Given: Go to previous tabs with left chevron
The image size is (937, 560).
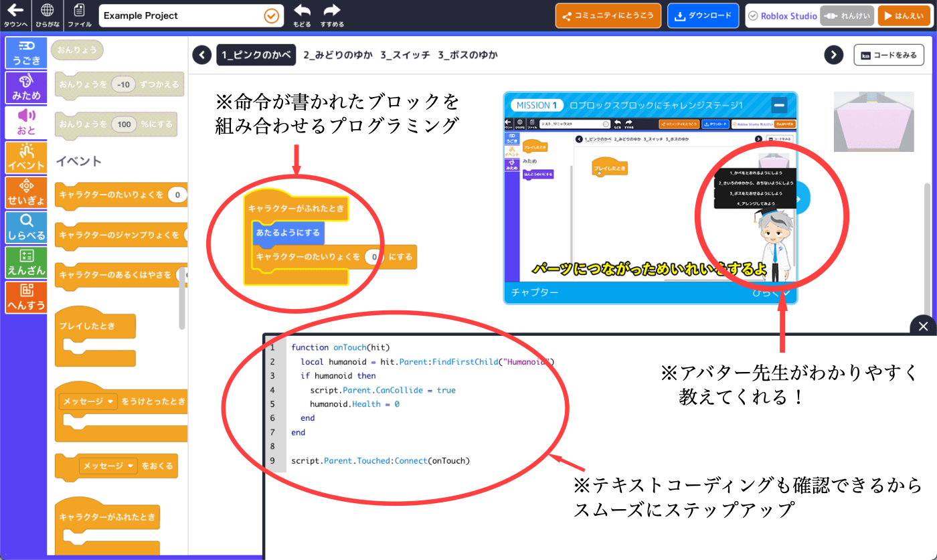Looking at the screenshot, I should (x=201, y=55).
